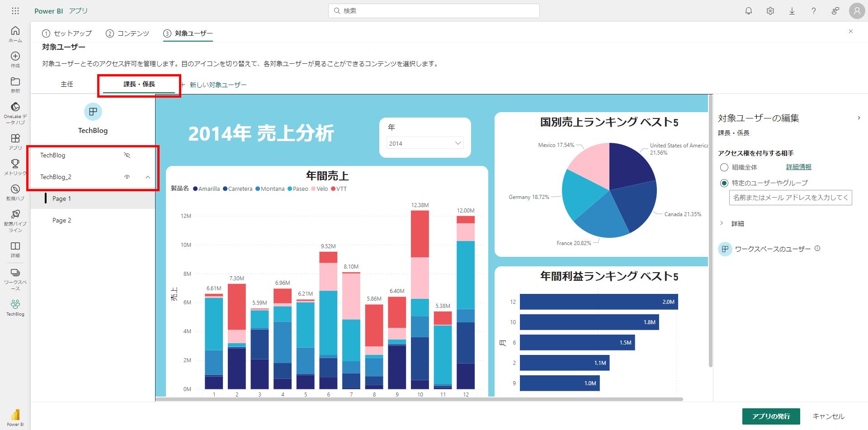Collapse TechBlog_2 pages chevron
Screen dimensions: 868x430
click(148, 177)
